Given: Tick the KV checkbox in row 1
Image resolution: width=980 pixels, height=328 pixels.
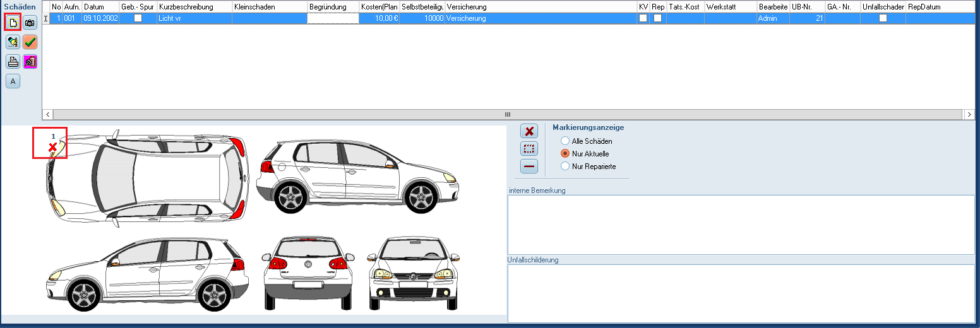Looking at the screenshot, I should [643, 18].
